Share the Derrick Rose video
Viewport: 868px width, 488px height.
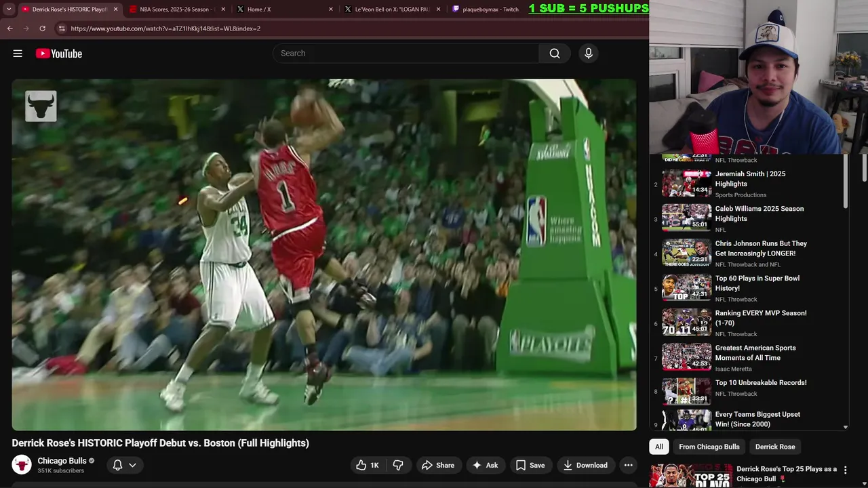tap(438, 465)
